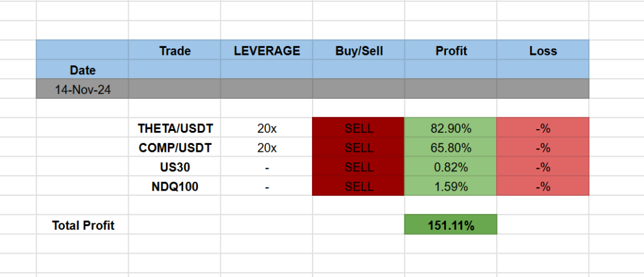
Task: Click the Profit column header
Action: pos(451,51)
